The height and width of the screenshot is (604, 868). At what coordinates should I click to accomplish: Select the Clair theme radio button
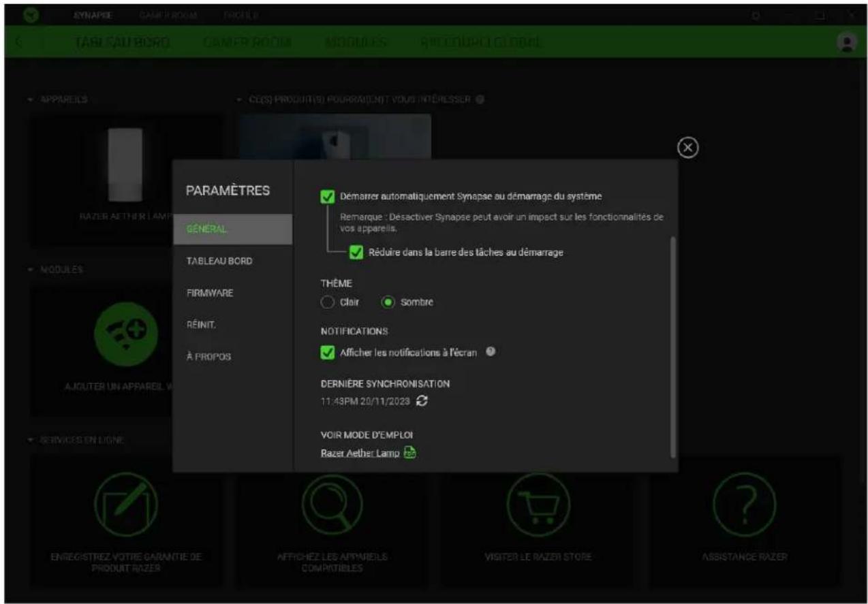click(326, 302)
